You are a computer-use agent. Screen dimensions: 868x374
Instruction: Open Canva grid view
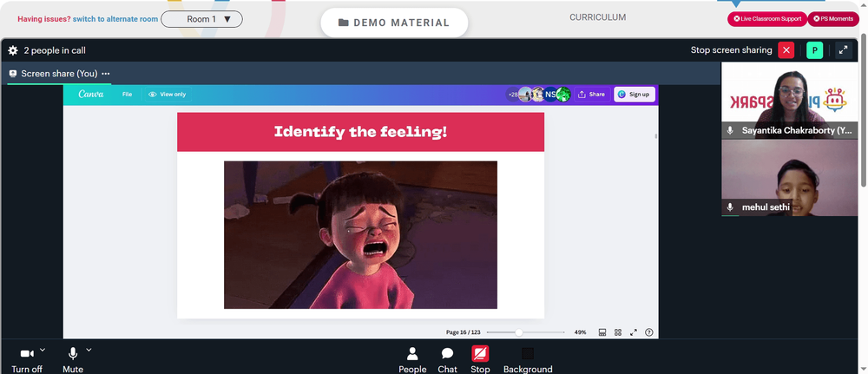(x=618, y=332)
